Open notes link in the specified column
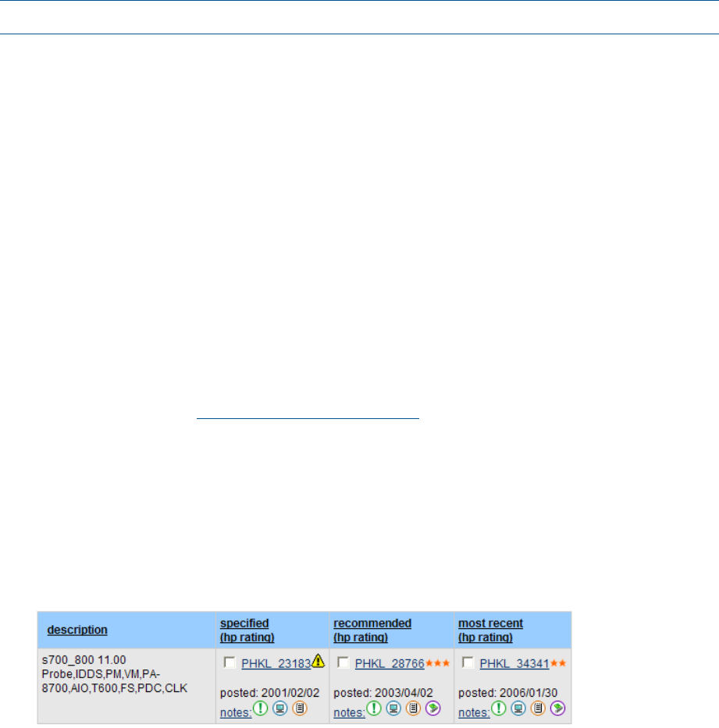 pyautogui.click(x=236, y=712)
